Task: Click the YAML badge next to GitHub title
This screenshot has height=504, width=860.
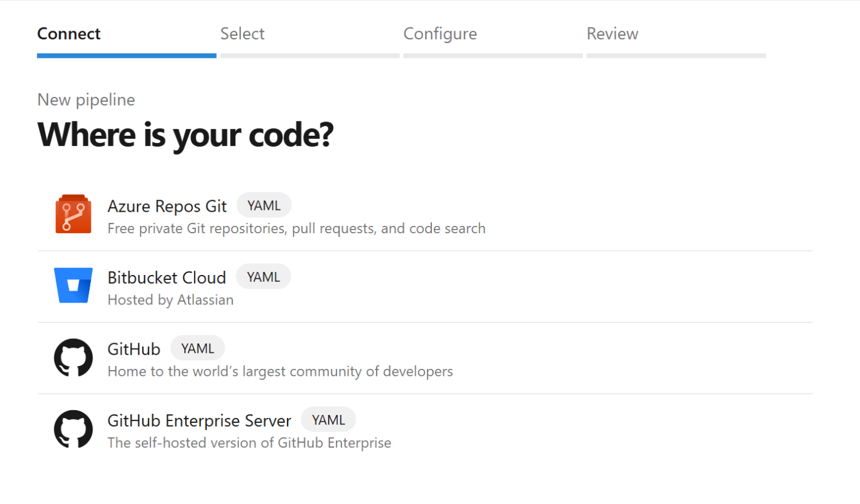Action: [x=198, y=349]
